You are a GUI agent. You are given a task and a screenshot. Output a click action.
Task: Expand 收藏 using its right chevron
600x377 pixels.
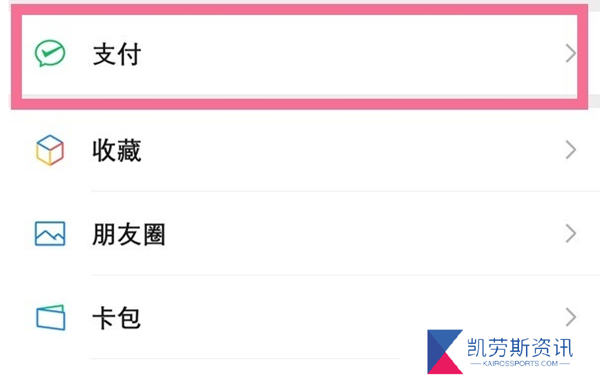tap(571, 150)
